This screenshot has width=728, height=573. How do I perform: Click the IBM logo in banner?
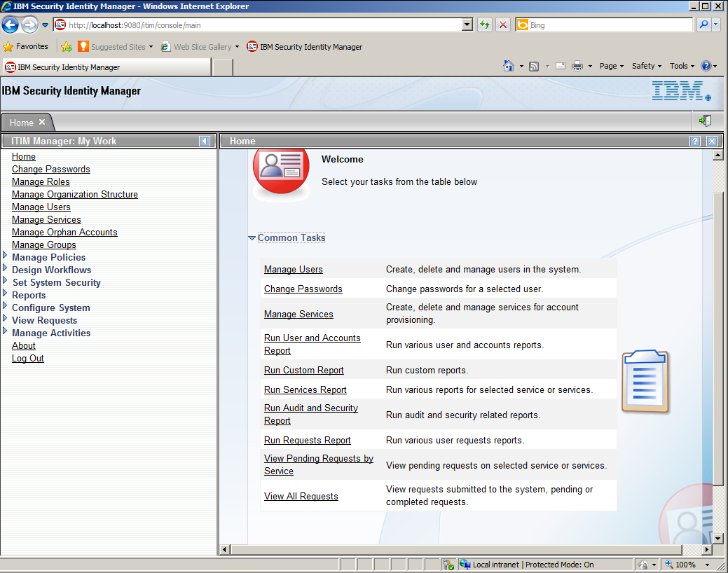681,90
